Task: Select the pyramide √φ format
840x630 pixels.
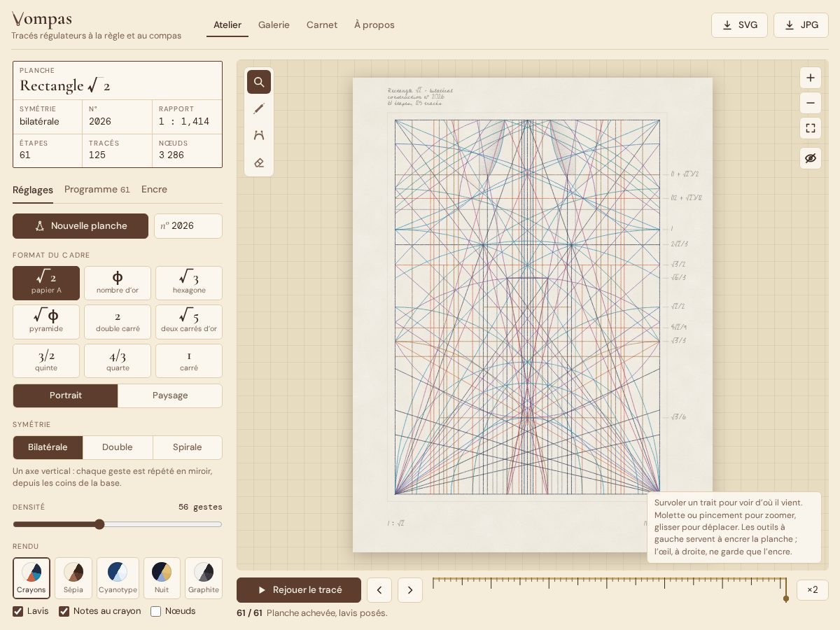Action: pos(46,322)
